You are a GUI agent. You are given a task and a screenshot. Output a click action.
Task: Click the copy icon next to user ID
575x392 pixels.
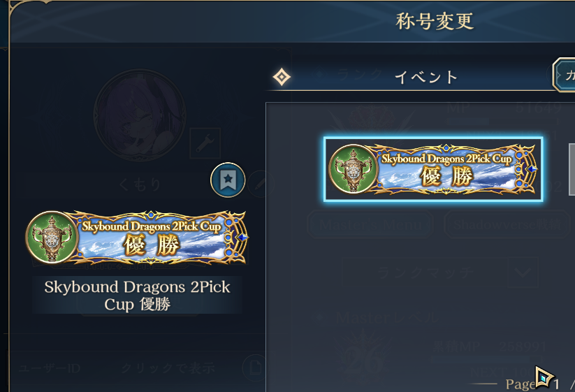click(x=253, y=367)
